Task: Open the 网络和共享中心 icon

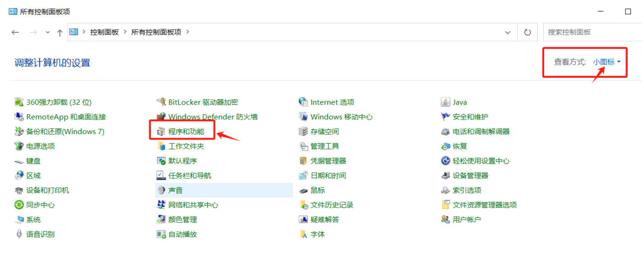Action: pos(161,205)
